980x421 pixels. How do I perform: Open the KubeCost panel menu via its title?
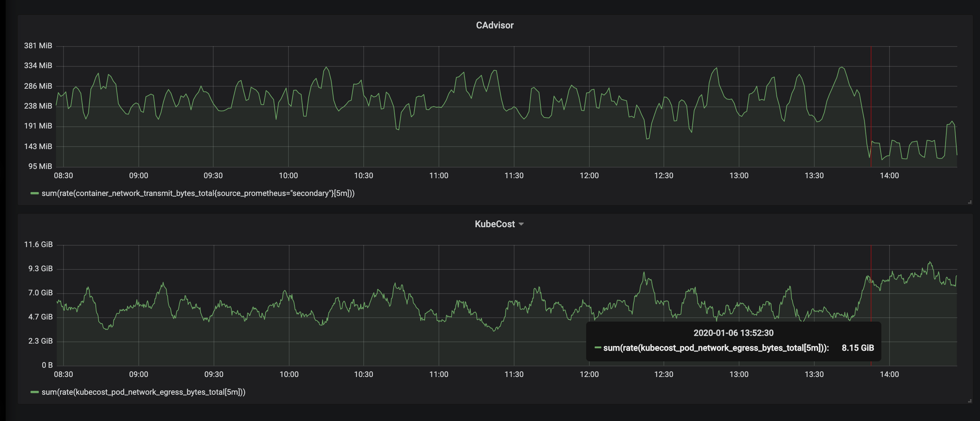click(x=495, y=224)
